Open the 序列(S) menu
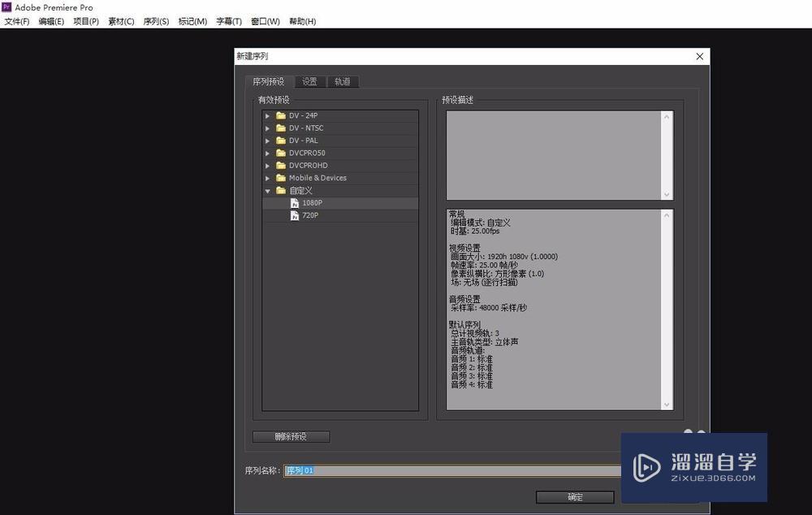Viewport: 812px width, 515px height. click(x=156, y=21)
